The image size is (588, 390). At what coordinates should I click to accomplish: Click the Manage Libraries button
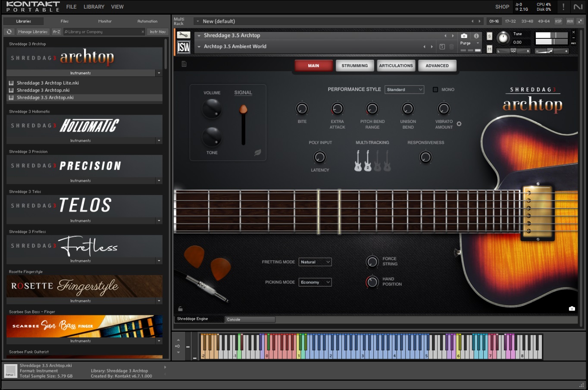click(33, 32)
